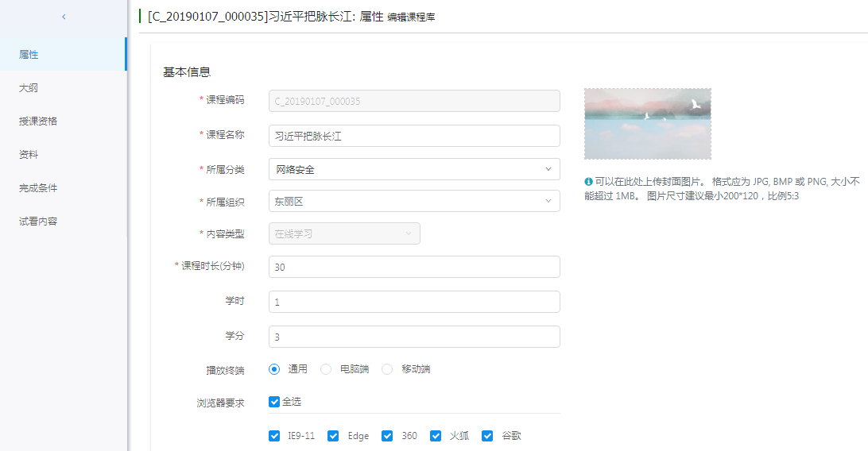The width and height of the screenshot is (868, 451).
Task: Click the course cover image thumbnail
Action: pyautogui.click(x=647, y=124)
